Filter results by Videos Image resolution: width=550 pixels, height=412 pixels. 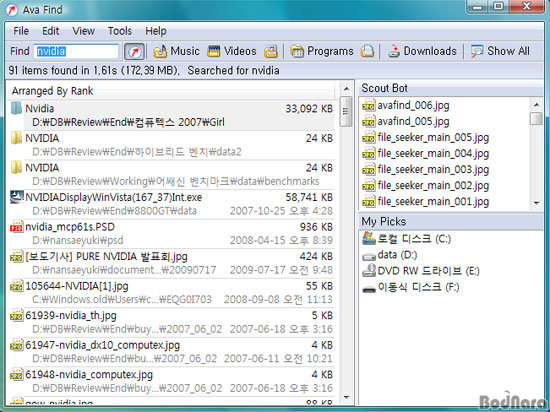click(x=232, y=51)
